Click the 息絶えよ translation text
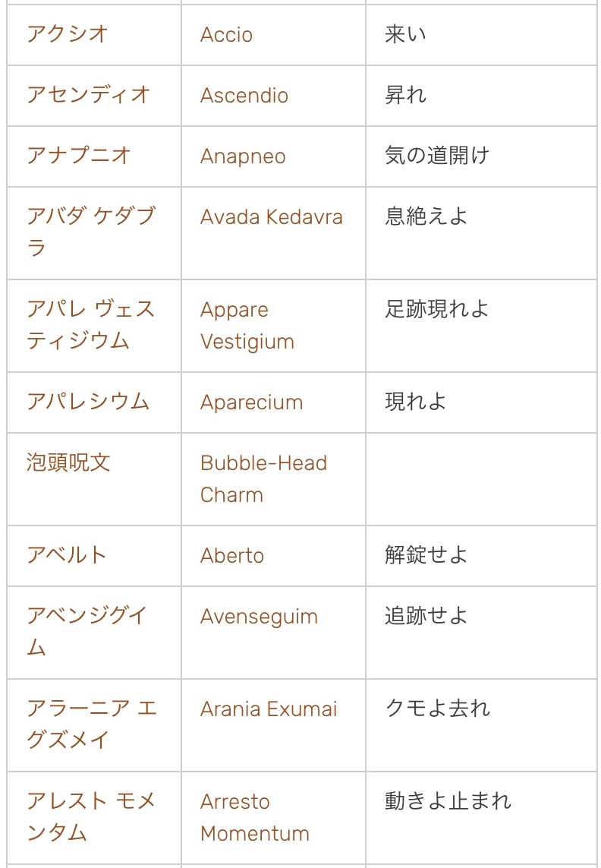Image resolution: width=601 pixels, height=868 pixels. click(426, 216)
